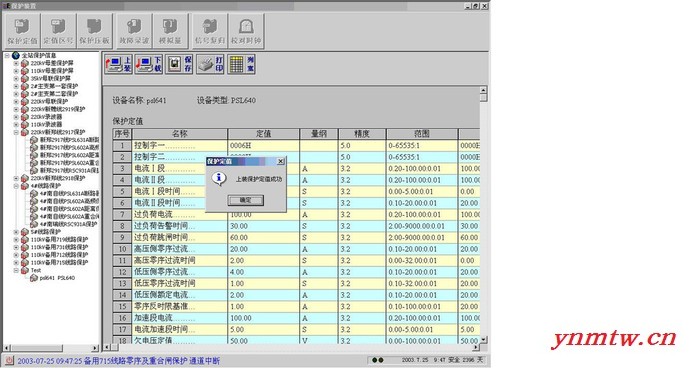Expand the 220kV母差保护屏 tree node
Viewport: 700px width, 368px height.
pos(16,63)
